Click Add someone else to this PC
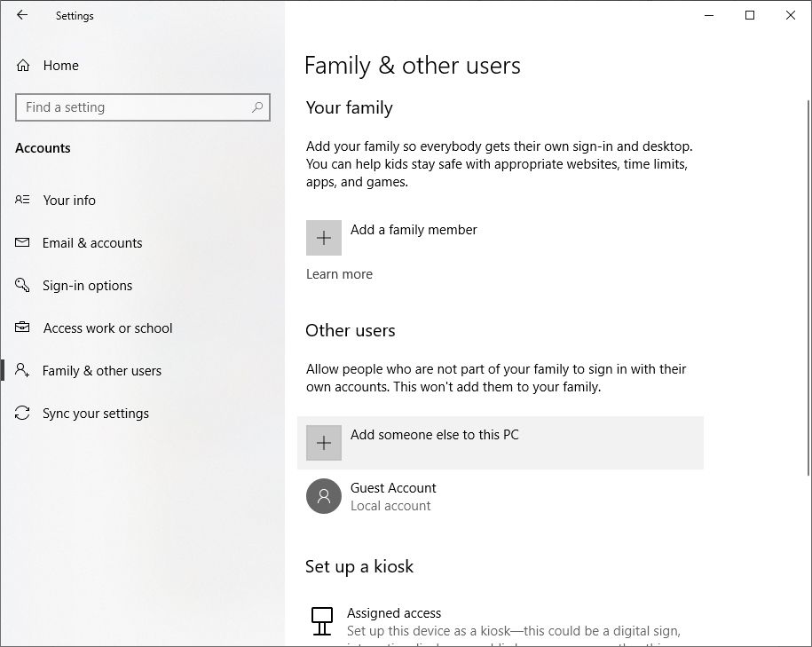812x647 pixels. coord(434,435)
